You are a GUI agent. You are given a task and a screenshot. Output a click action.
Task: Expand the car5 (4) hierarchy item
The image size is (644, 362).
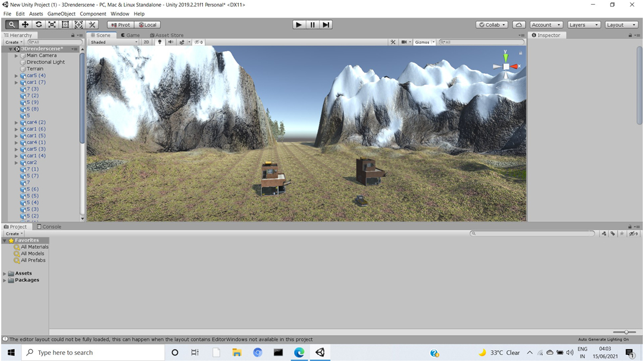point(16,75)
